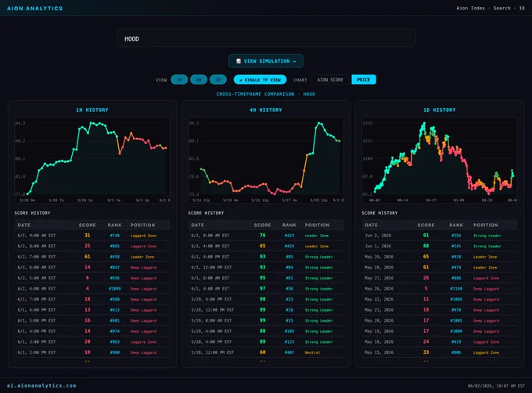Sort 1D table by Date column header

click(x=371, y=225)
